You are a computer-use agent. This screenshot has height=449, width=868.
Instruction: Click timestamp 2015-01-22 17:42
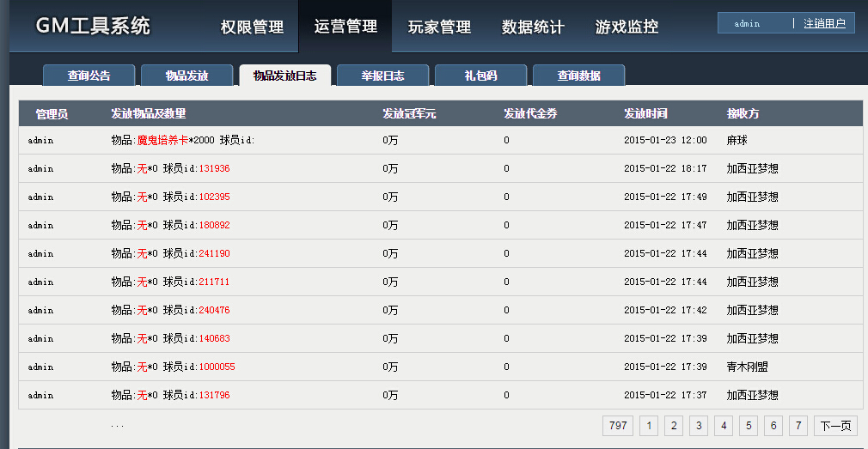click(665, 310)
